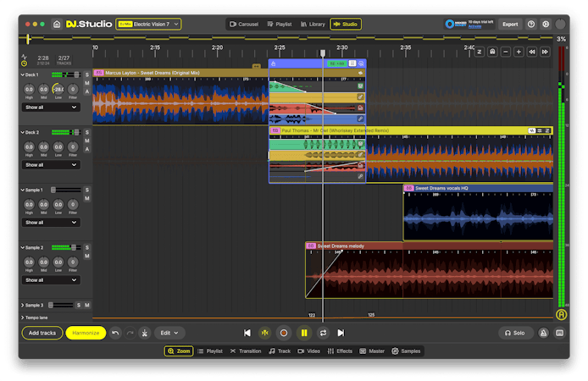The height and width of the screenshot is (381, 588).
Task: Open the bottom Effects tab
Action: (x=340, y=351)
